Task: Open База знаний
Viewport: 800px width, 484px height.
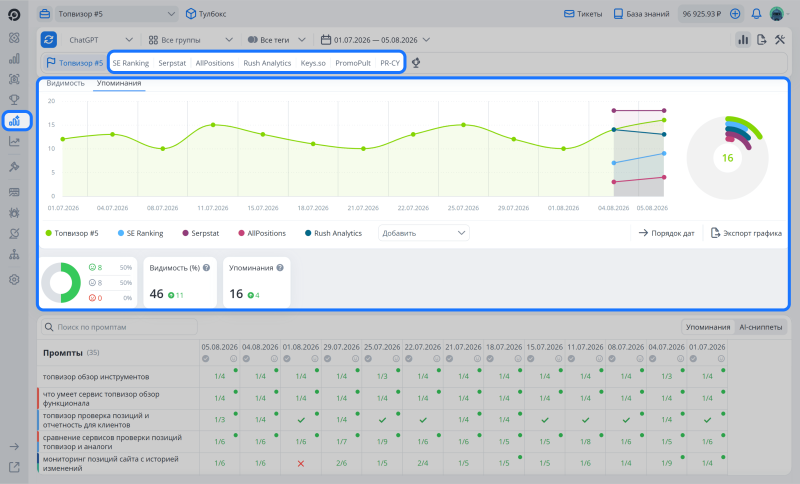Action: 641,14
